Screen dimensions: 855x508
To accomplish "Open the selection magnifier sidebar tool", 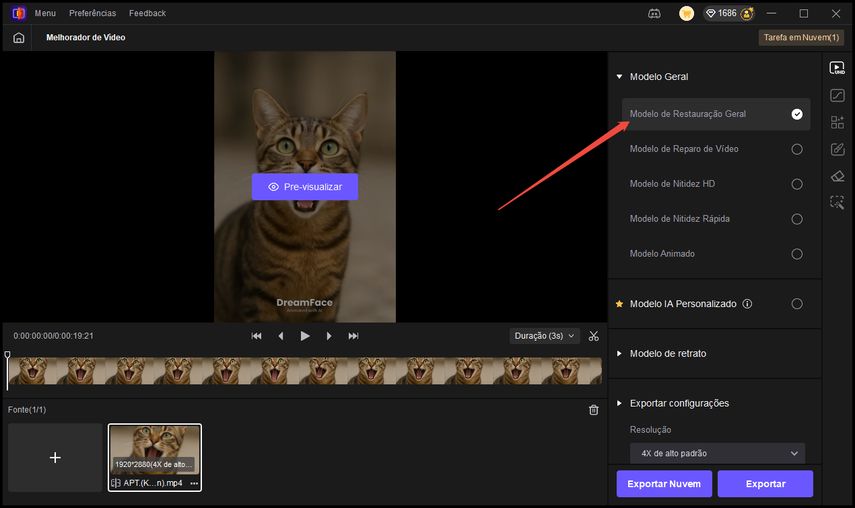I will pyautogui.click(x=837, y=202).
